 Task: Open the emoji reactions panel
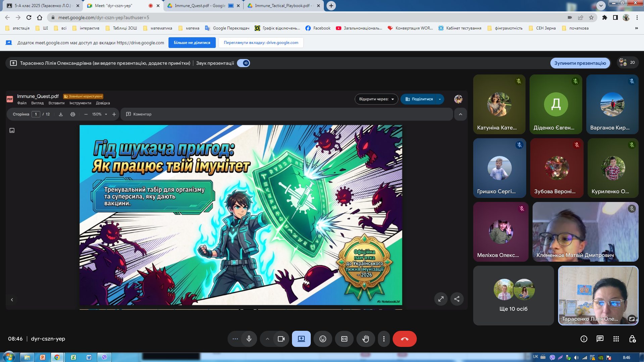(x=323, y=339)
